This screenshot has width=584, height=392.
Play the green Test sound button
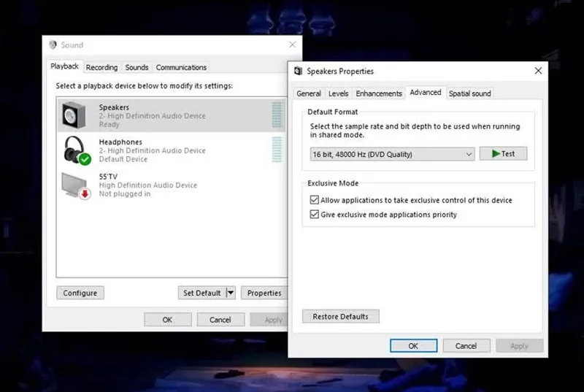click(x=503, y=154)
